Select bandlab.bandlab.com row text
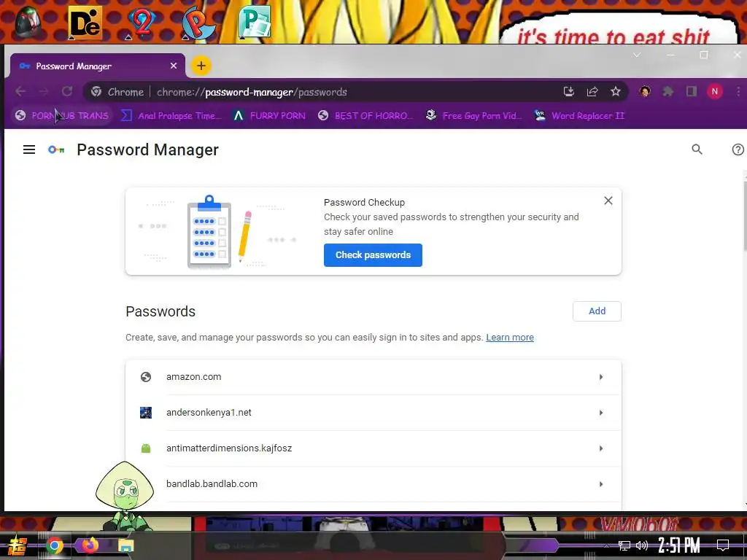This screenshot has height=560, width=747. click(x=212, y=484)
